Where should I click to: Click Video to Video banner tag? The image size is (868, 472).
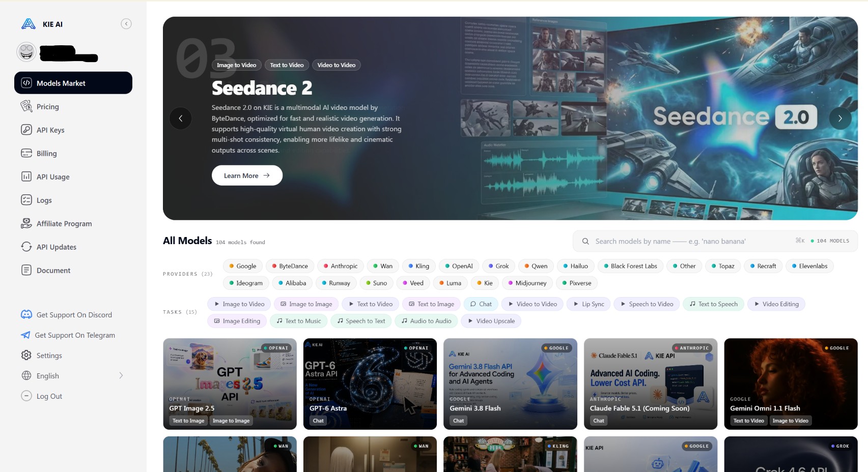click(337, 65)
